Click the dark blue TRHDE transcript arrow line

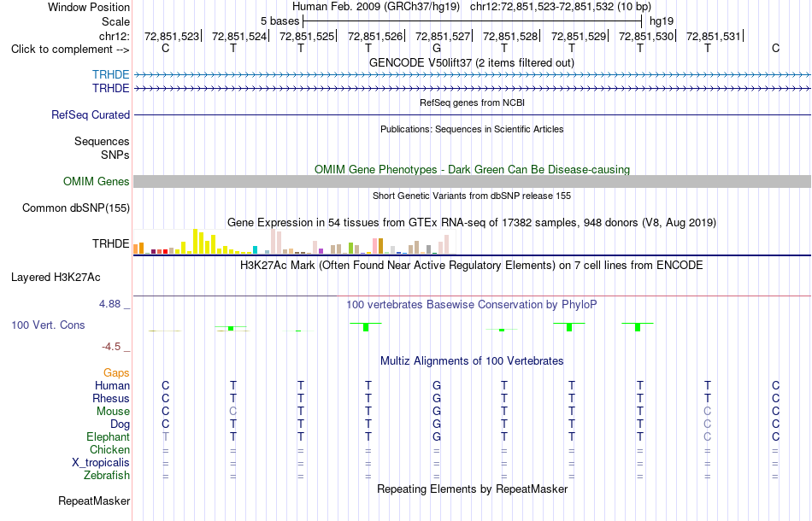click(473, 89)
